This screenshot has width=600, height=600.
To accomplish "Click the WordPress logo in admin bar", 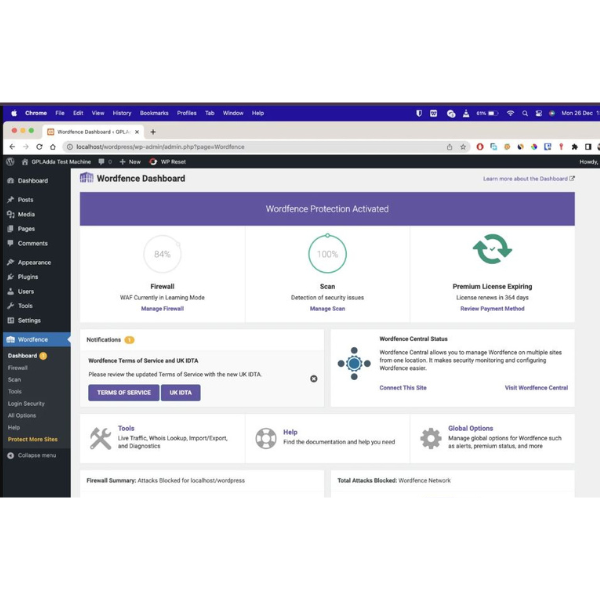I will (x=10, y=162).
